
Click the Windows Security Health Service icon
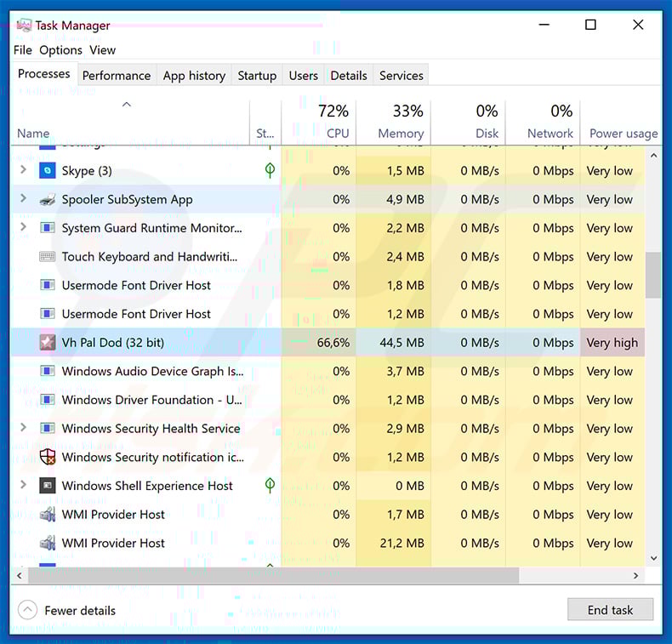(47, 428)
